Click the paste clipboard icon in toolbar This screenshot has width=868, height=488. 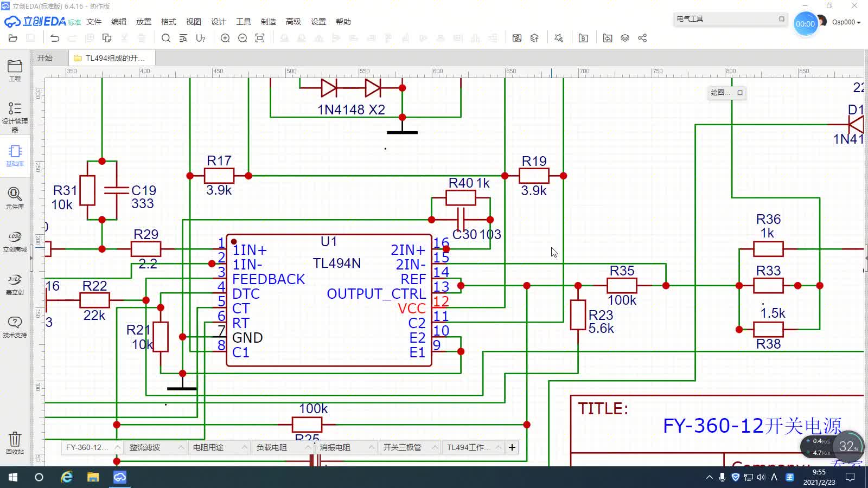point(107,38)
